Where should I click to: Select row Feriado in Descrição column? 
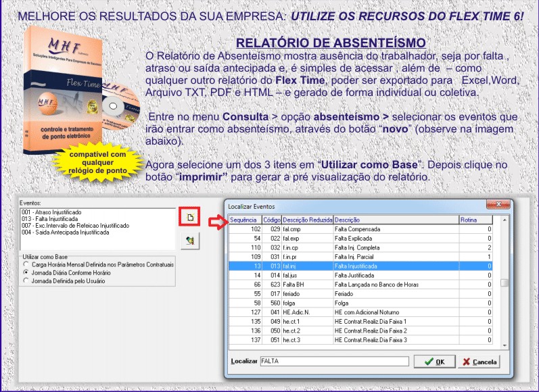(396, 294)
